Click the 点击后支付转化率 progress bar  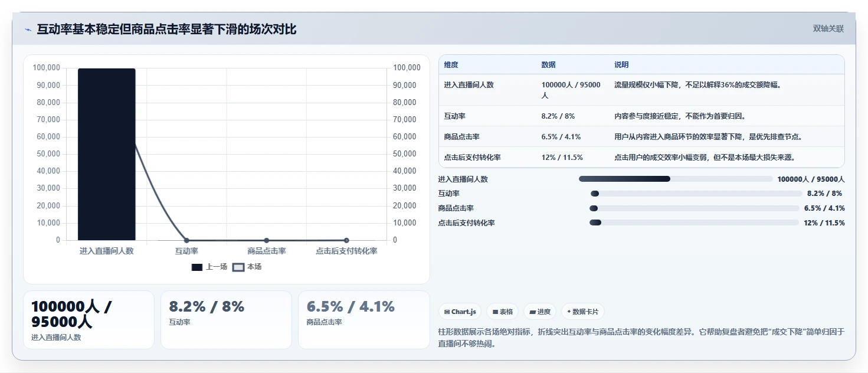(694, 223)
